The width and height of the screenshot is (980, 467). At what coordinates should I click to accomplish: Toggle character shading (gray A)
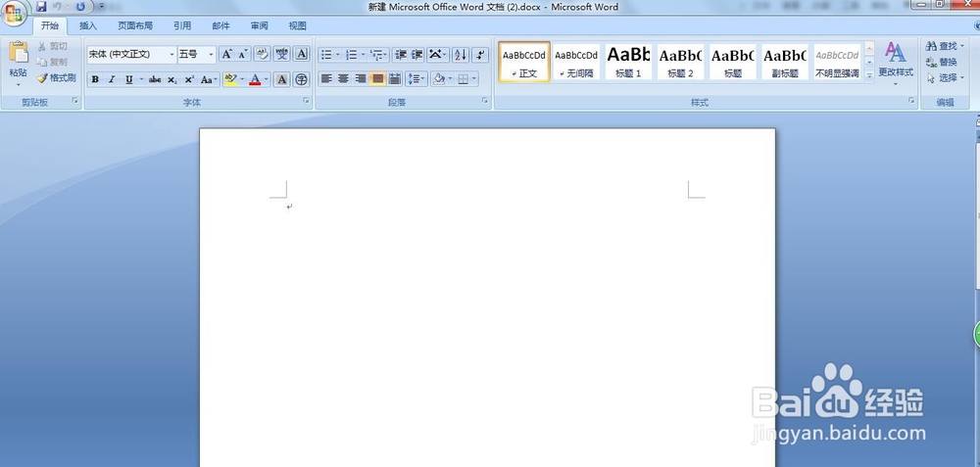coord(282,79)
